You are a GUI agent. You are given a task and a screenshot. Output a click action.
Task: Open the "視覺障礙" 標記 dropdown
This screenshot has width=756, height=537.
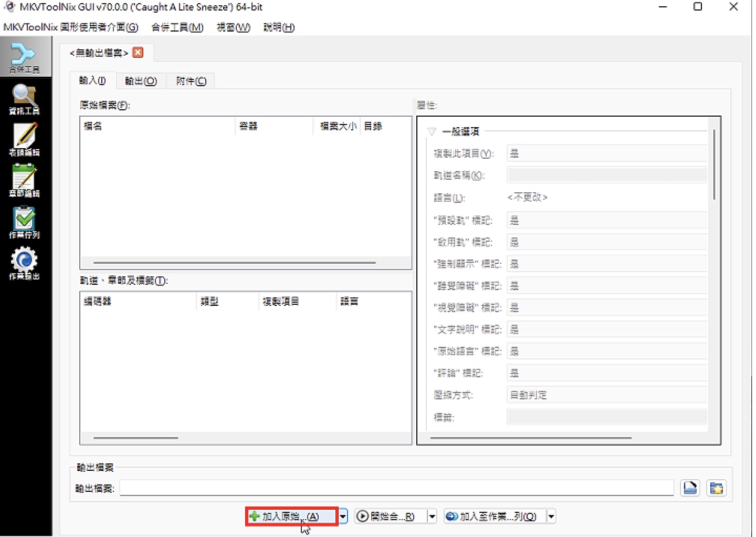[606, 307]
